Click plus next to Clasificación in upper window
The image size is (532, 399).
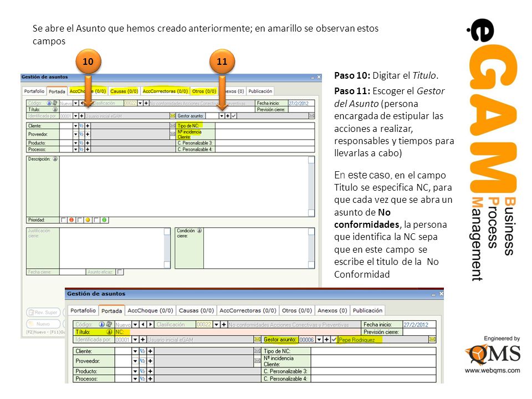tap(146, 103)
